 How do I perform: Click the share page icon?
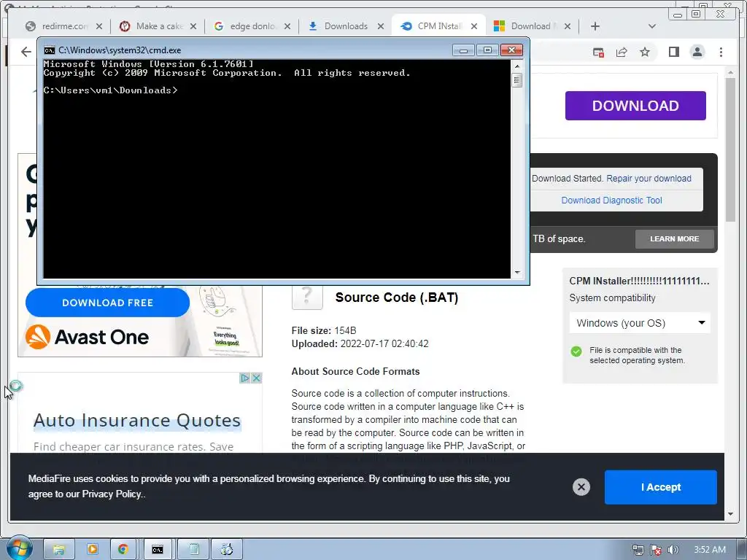pyautogui.click(x=622, y=52)
